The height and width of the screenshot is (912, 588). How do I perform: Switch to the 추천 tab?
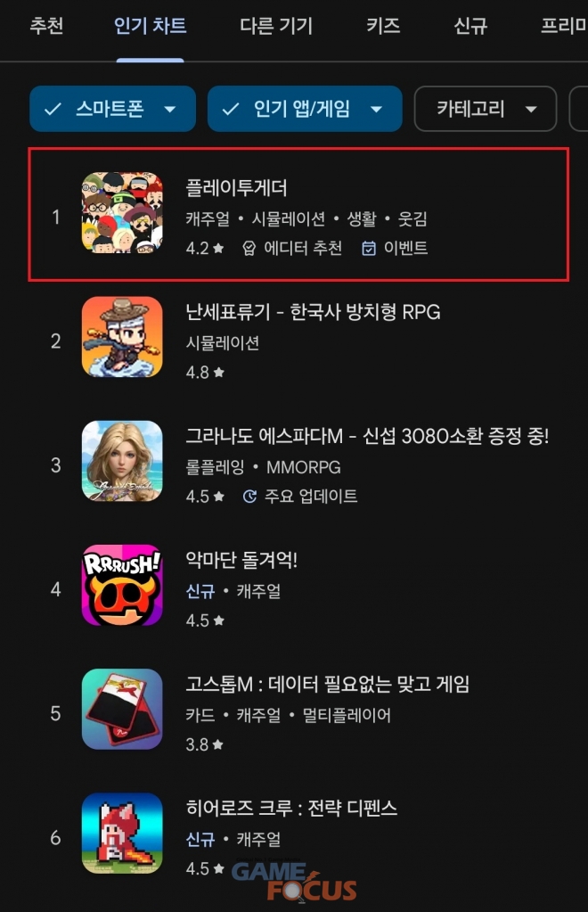46,26
